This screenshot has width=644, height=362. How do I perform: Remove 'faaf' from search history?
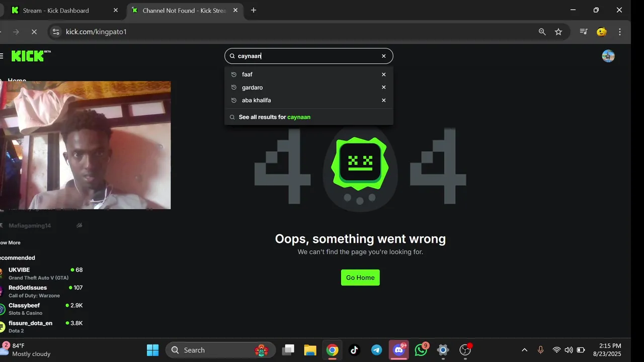click(383, 74)
